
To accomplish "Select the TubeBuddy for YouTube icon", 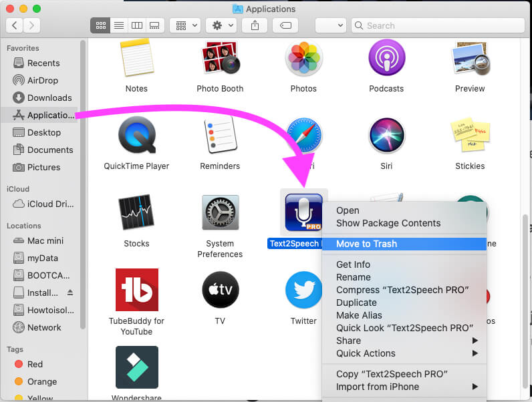I will pyautogui.click(x=137, y=290).
